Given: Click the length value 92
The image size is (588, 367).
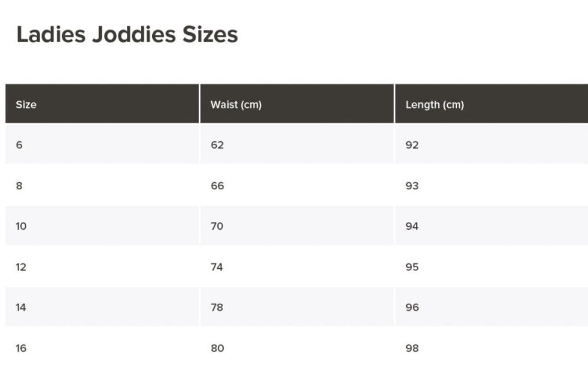Looking at the screenshot, I should 412,145.
